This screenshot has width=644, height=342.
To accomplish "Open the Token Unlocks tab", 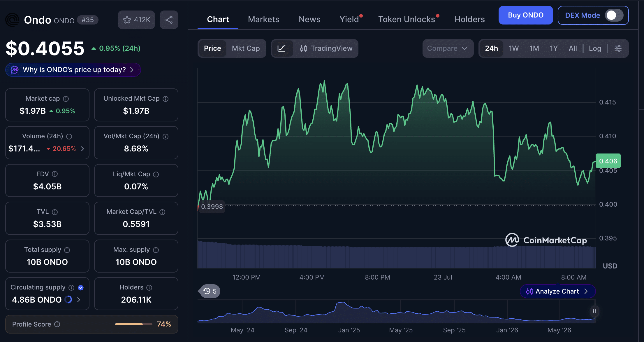I will pos(407,19).
